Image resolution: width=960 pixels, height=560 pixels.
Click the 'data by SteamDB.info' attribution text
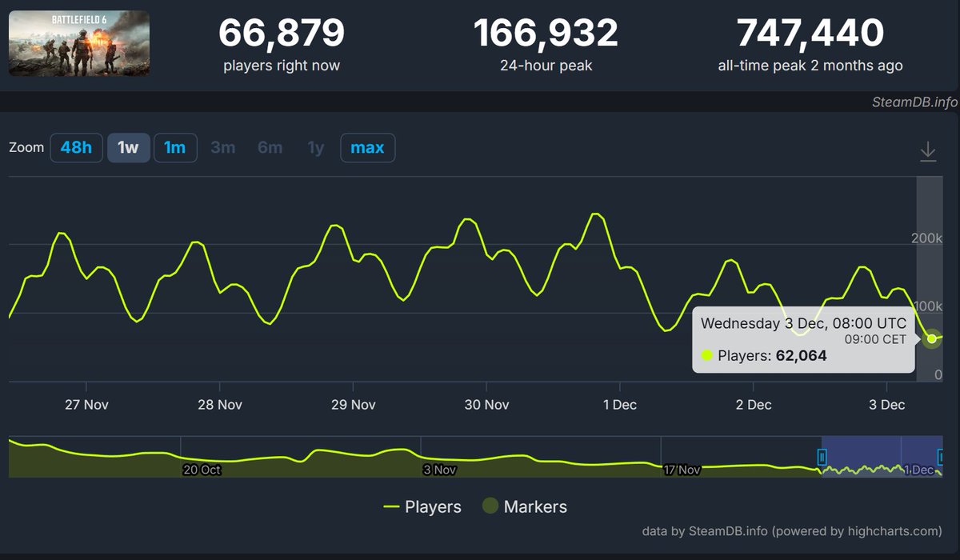[x=792, y=530]
